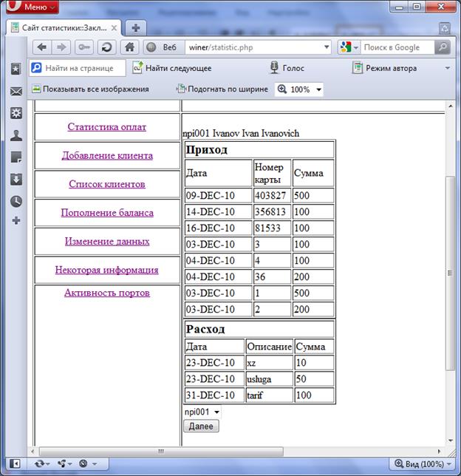Click the horizontal scrollbar right arrow

pyautogui.click(x=439, y=452)
